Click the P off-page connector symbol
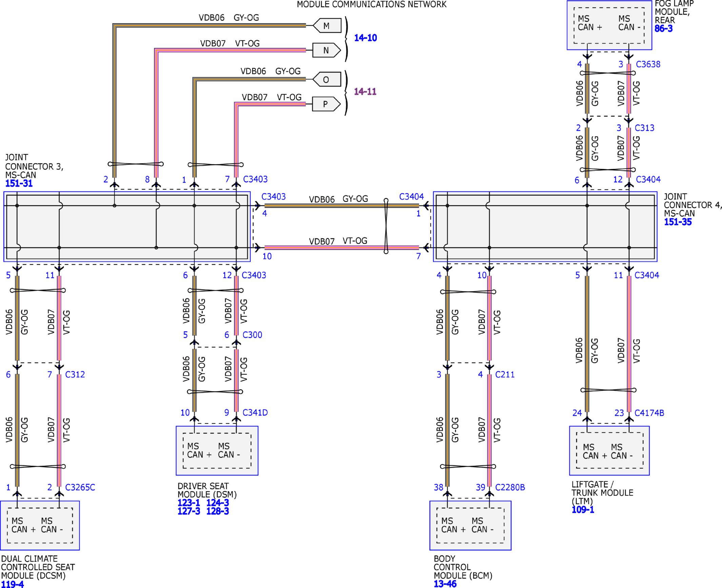 (326, 104)
